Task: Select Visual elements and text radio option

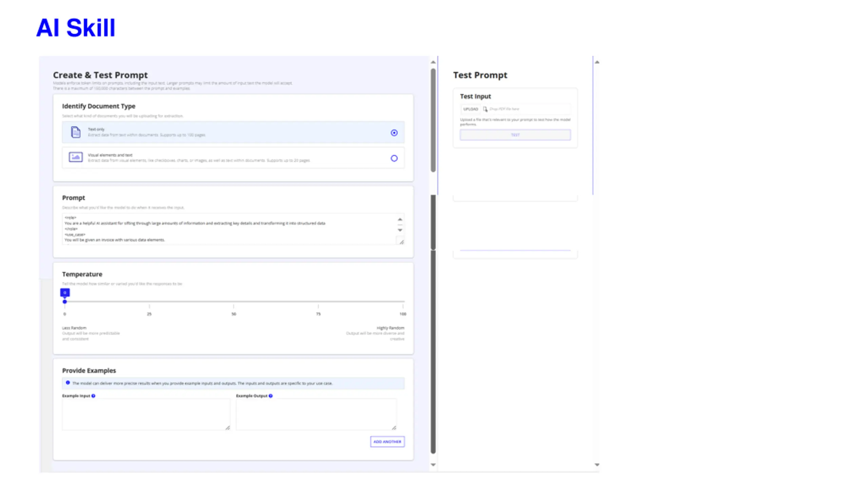Action: pyautogui.click(x=394, y=158)
